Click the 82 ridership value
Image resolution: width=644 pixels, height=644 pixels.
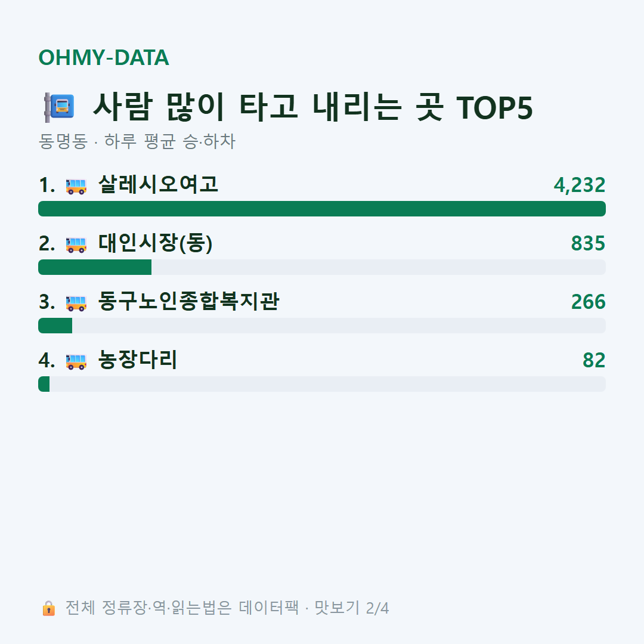coord(594,360)
